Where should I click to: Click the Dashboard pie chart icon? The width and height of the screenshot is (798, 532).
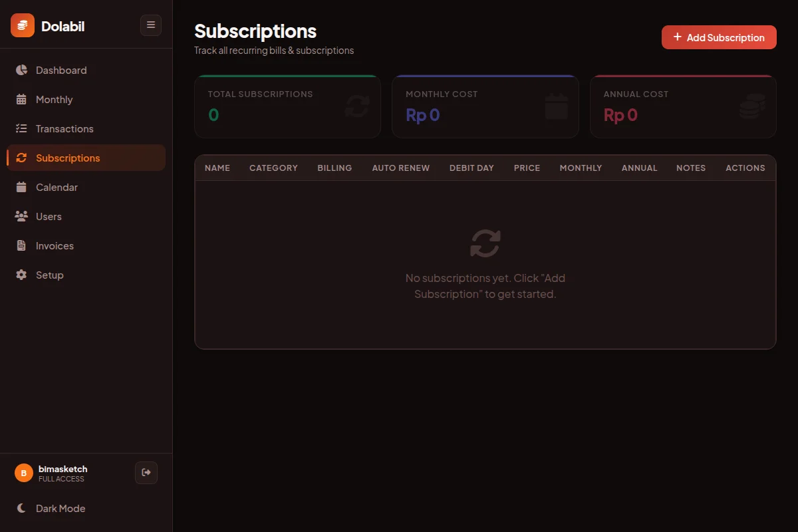(22, 70)
